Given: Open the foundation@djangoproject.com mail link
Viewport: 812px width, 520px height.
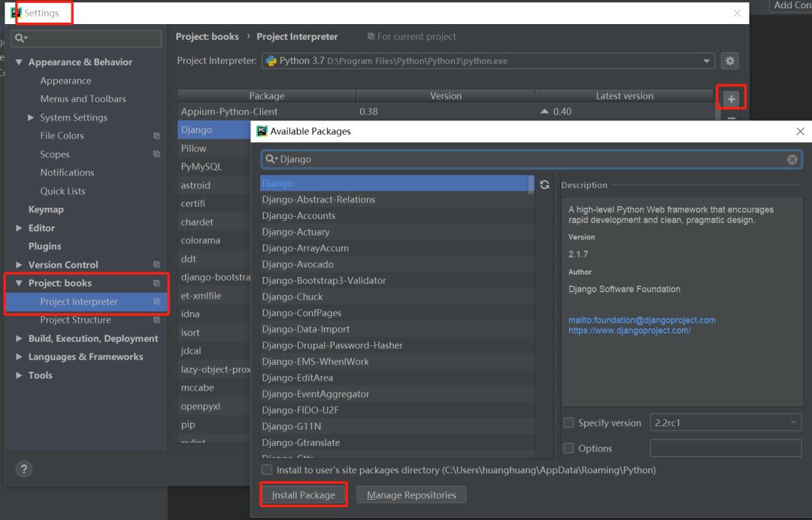Looking at the screenshot, I should (x=641, y=320).
